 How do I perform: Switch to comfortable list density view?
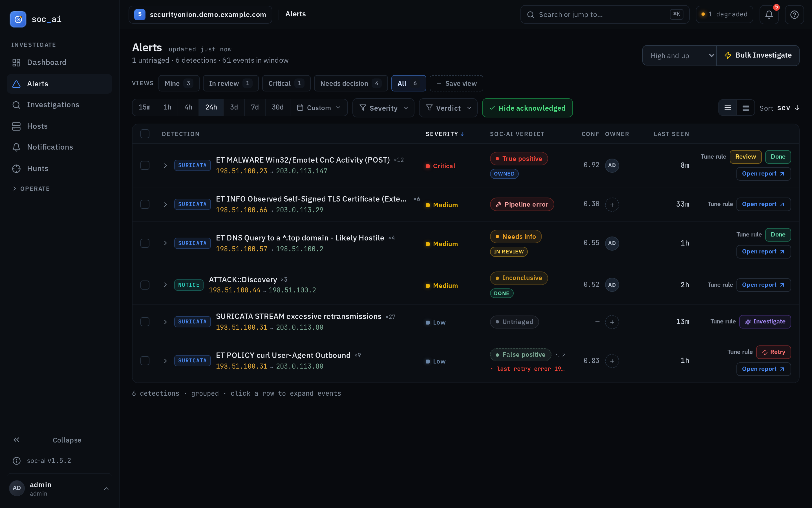click(727, 108)
